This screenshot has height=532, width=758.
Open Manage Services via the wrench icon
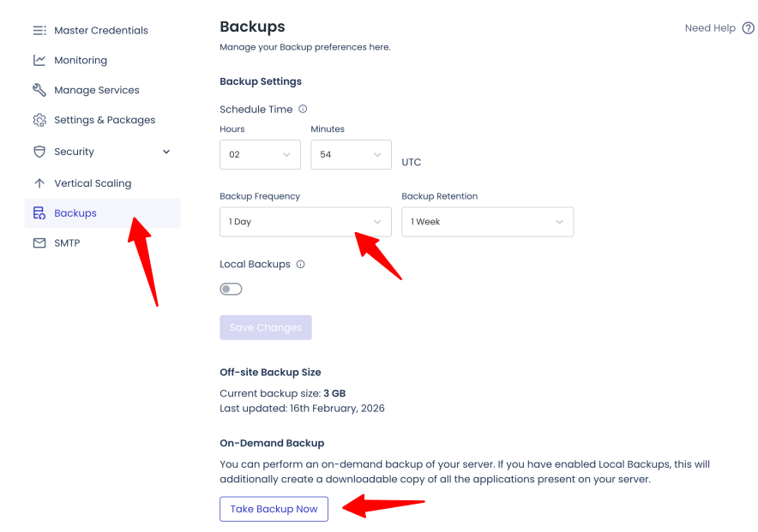point(39,90)
